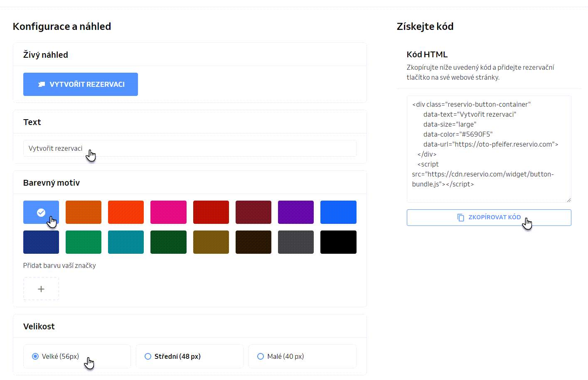Viewport: 588px width, 380px height.
Task: Choose the very dark brown swatch
Action: pos(253,242)
